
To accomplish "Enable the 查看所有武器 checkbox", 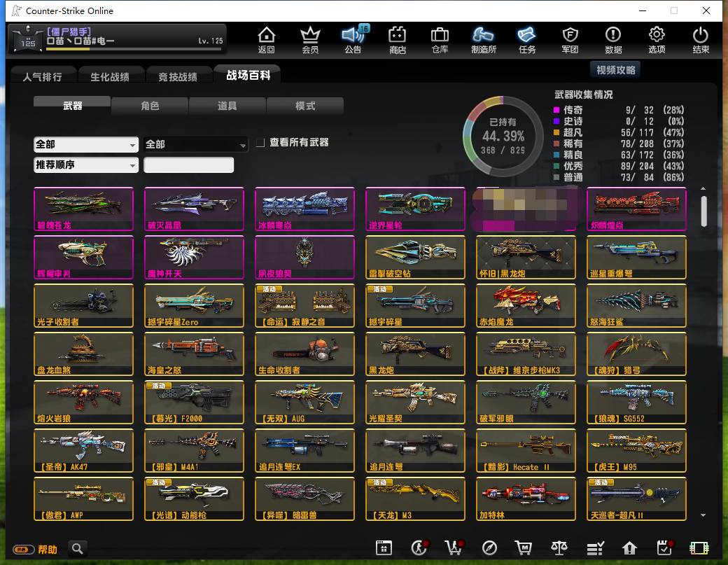I will click(260, 143).
